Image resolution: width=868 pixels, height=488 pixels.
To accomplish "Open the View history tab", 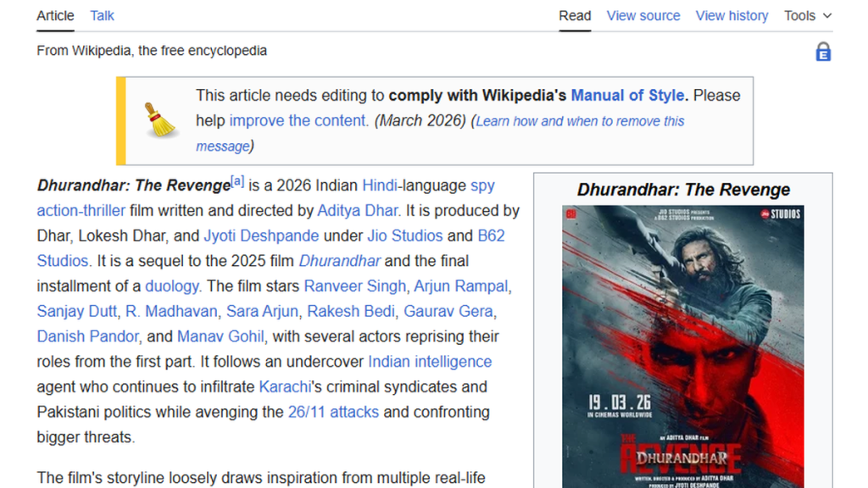I will click(x=732, y=15).
